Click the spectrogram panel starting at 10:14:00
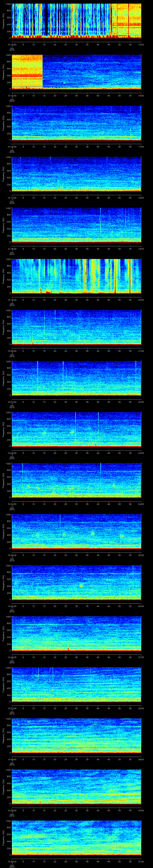 pos(76,21)
